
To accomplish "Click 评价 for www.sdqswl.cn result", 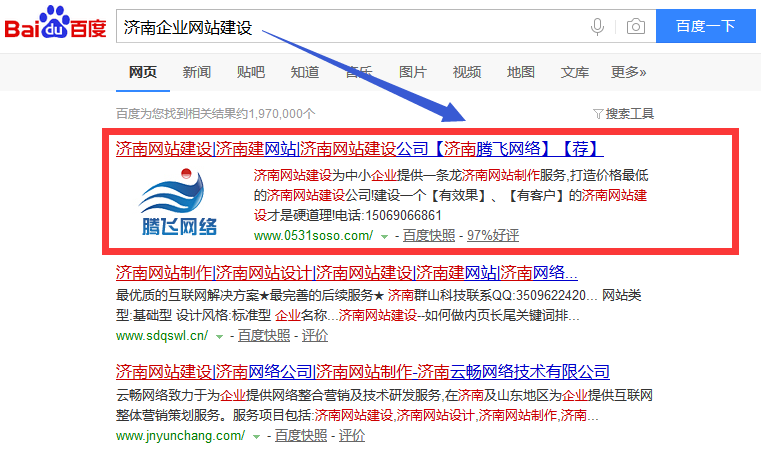I will [x=315, y=335].
